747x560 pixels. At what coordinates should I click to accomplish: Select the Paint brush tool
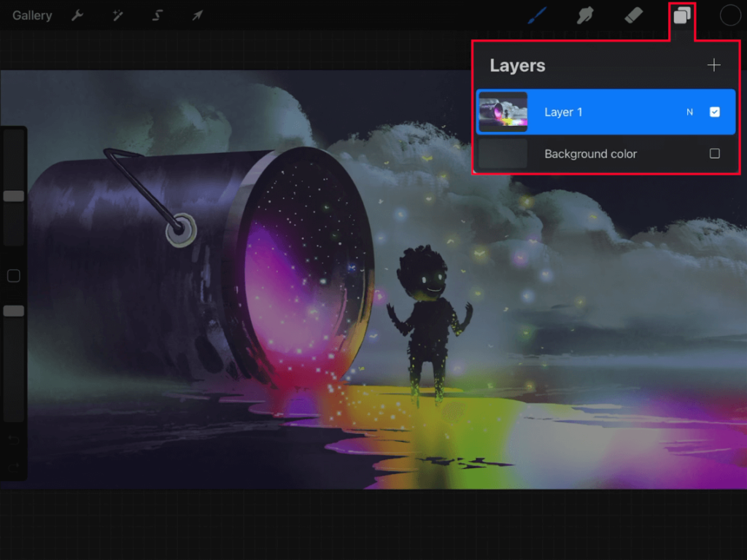point(537,15)
